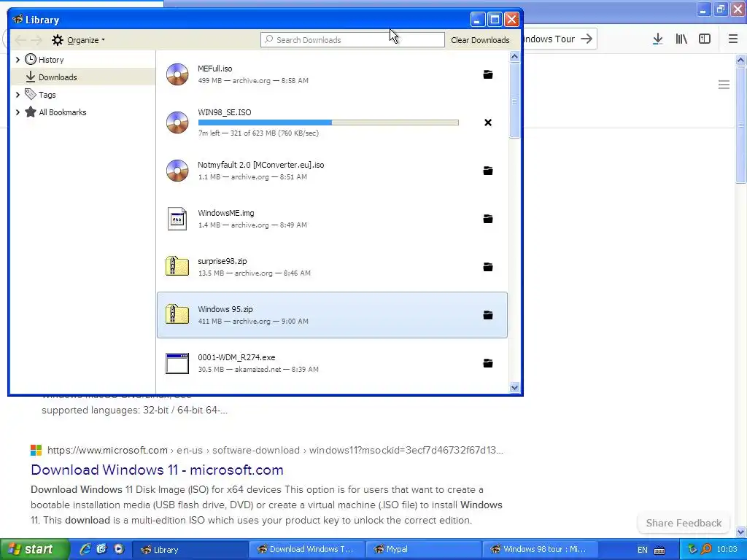Click the Windows 95.zip archive icon

177,315
